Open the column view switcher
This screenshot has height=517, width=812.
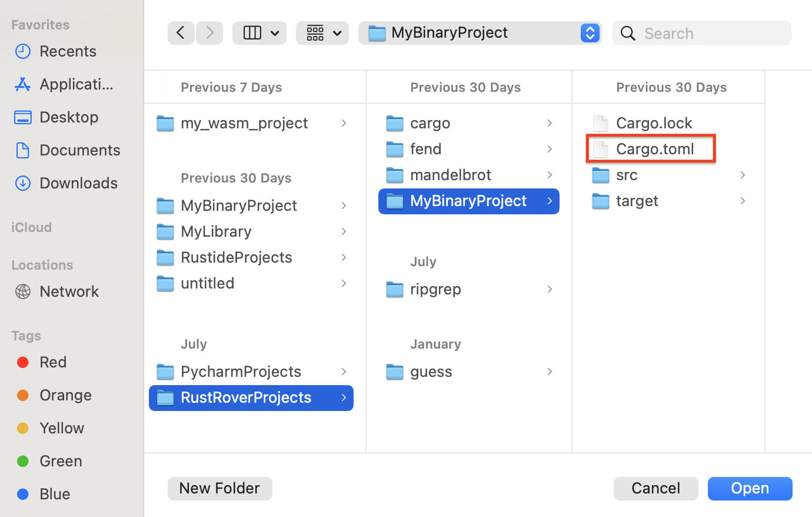click(x=259, y=33)
